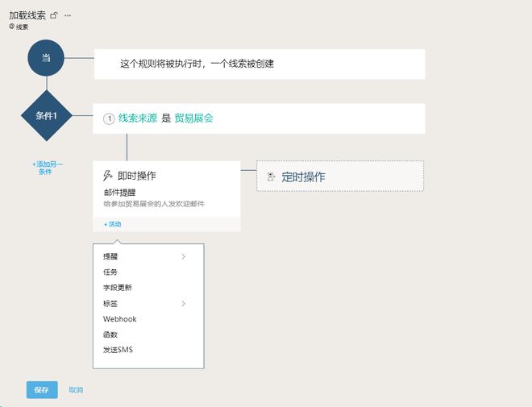Expand the 提醒 submenu arrow
532x407 pixels.
tap(184, 257)
